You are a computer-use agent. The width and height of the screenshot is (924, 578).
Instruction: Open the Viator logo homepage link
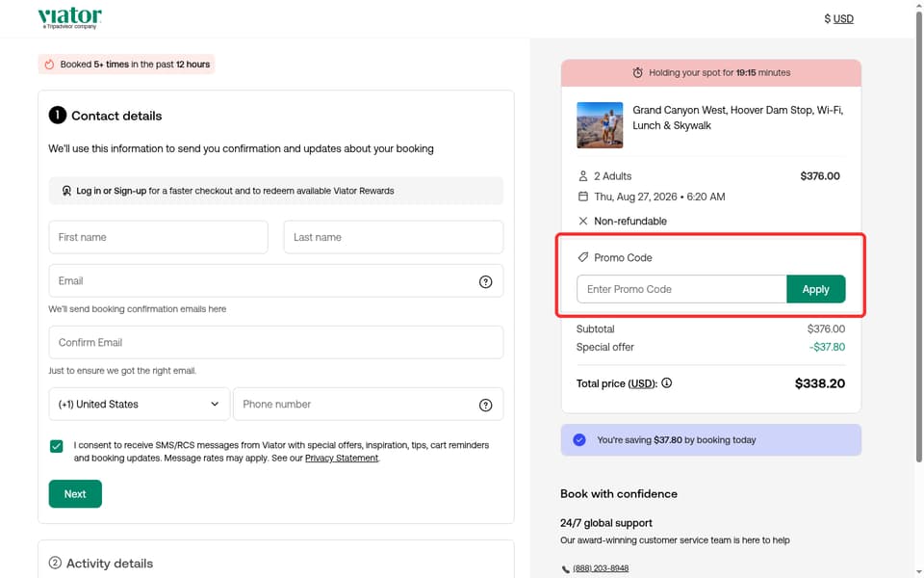tap(69, 17)
